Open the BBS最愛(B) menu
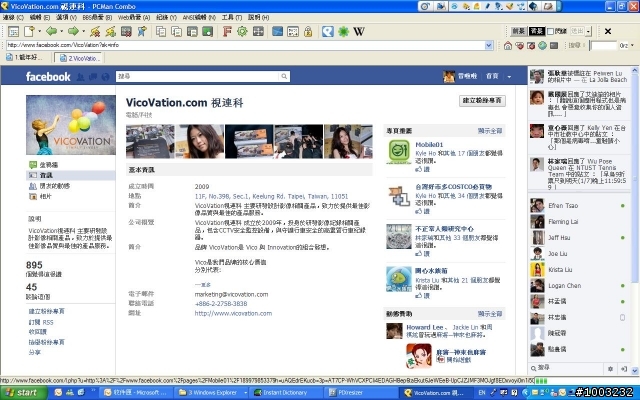This screenshot has width=640, height=400. point(97,18)
